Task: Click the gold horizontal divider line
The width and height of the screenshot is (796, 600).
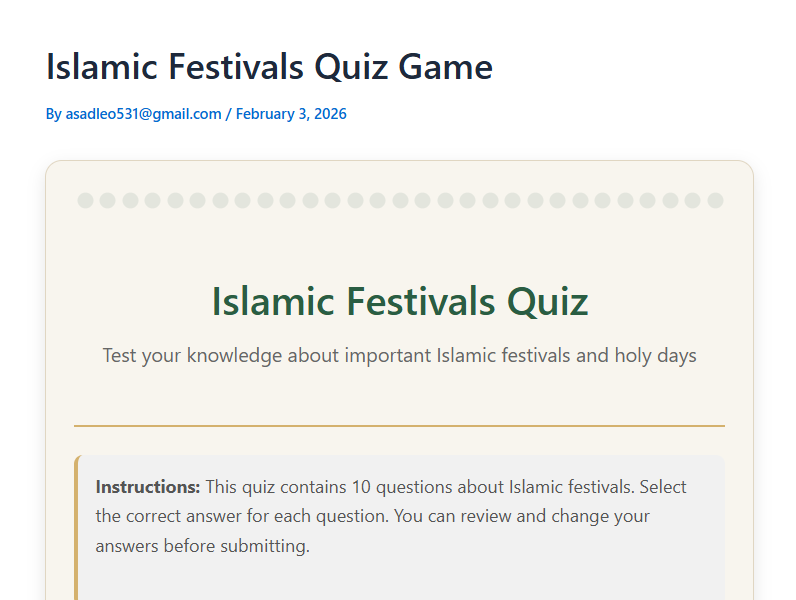Action: [399, 426]
